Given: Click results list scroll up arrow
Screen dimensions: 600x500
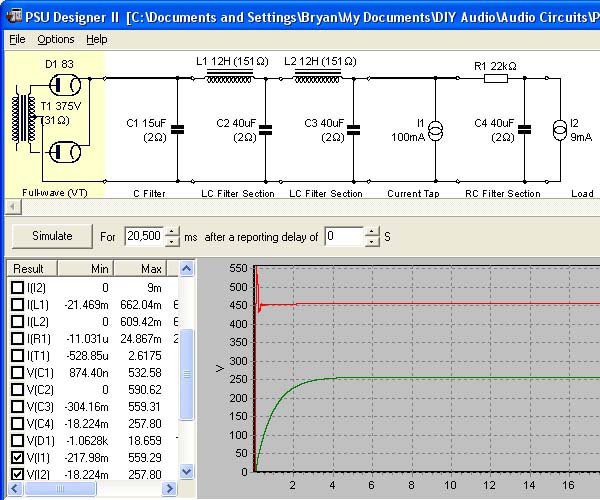Looking at the screenshot, I should (x=186, y=269).
